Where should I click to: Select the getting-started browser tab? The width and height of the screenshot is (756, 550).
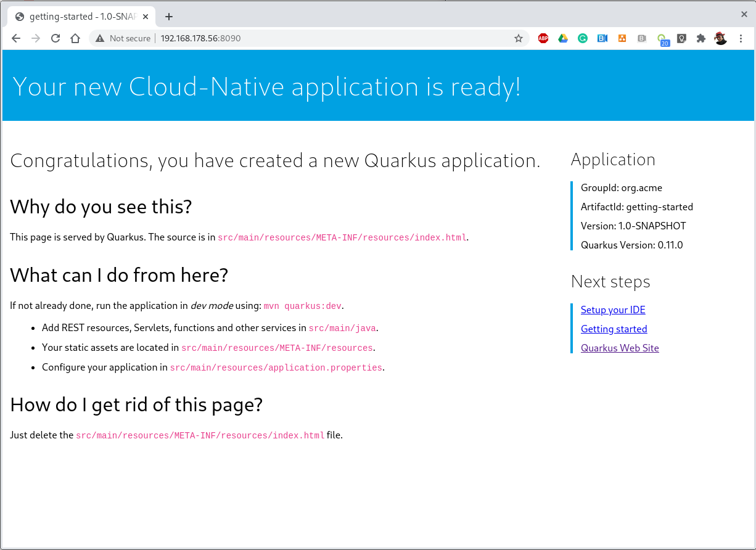click(x=82, y=17)
